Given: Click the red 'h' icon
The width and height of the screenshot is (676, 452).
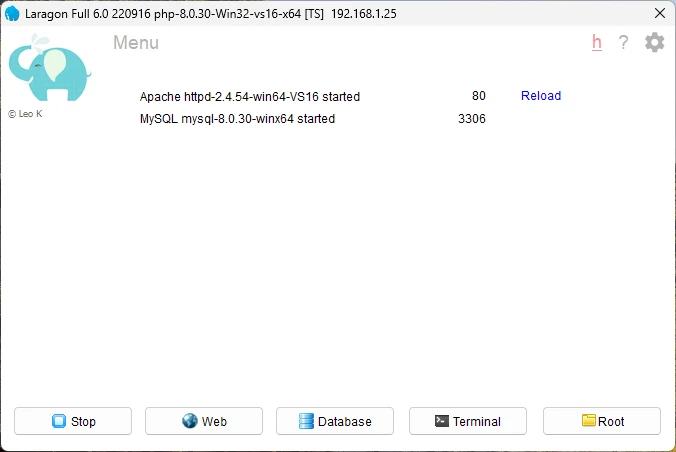Looking at the screenshot, I should (597, 42).
